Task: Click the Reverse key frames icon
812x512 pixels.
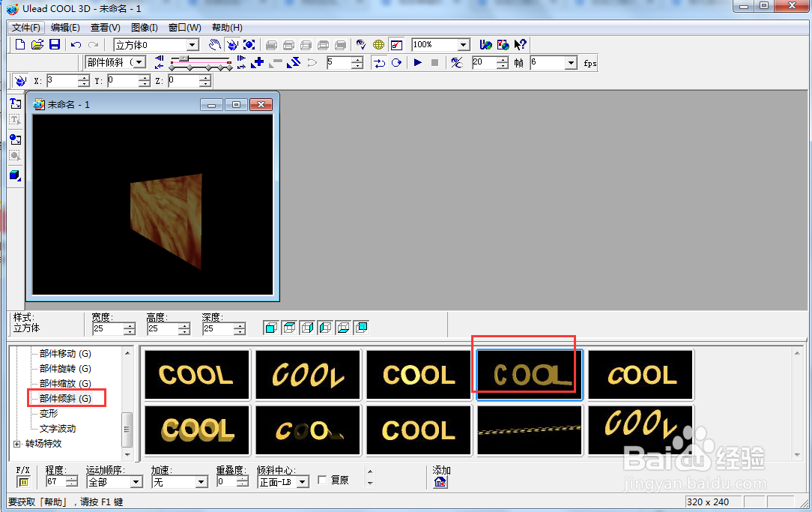Action: (293, 63)
